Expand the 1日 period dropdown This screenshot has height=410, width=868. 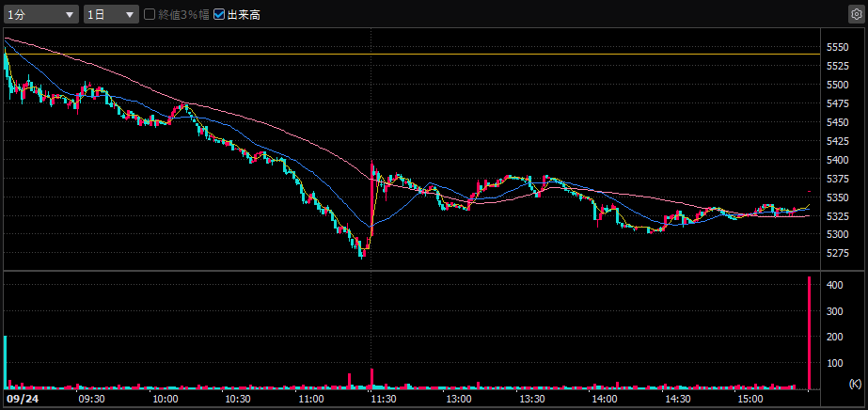point(110,15)
